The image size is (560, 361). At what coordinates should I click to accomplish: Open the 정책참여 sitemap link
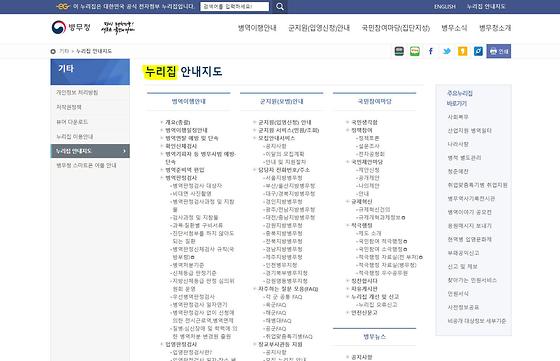tap(362, 130)
